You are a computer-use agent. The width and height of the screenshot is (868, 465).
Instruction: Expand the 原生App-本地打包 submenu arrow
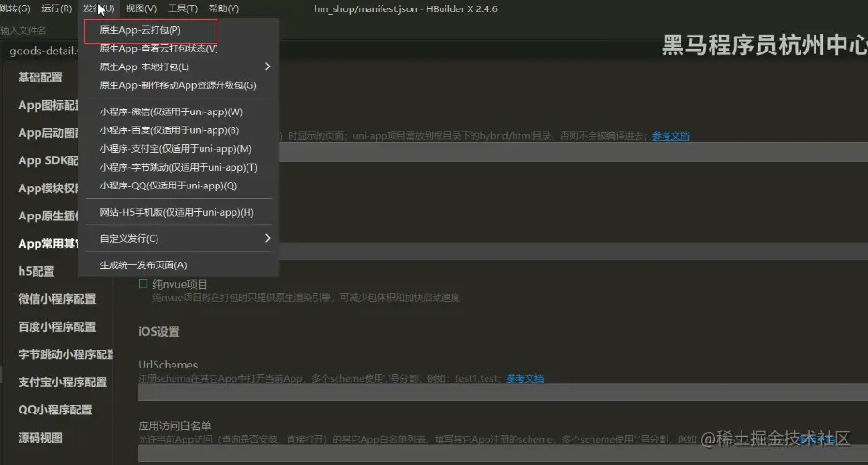267,67
